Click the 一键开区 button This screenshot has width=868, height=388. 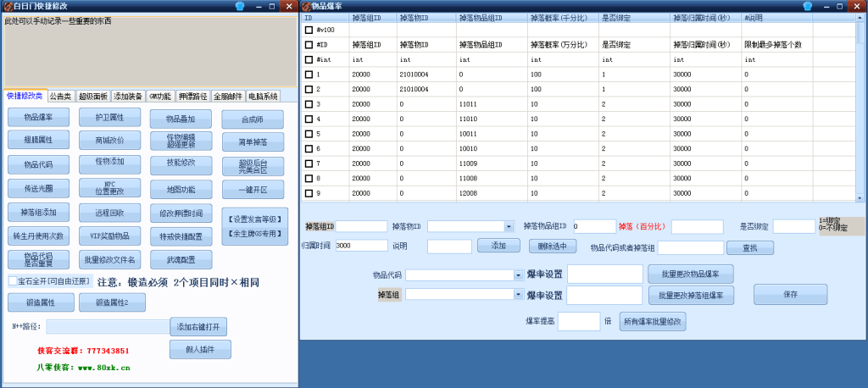tap(253, 189)
